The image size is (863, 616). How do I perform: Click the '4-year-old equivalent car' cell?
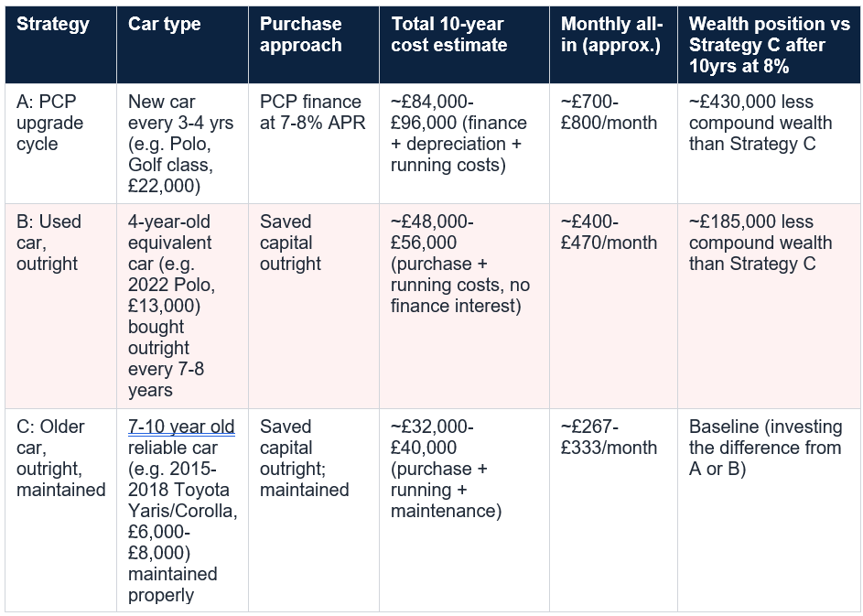click(182, 306)
